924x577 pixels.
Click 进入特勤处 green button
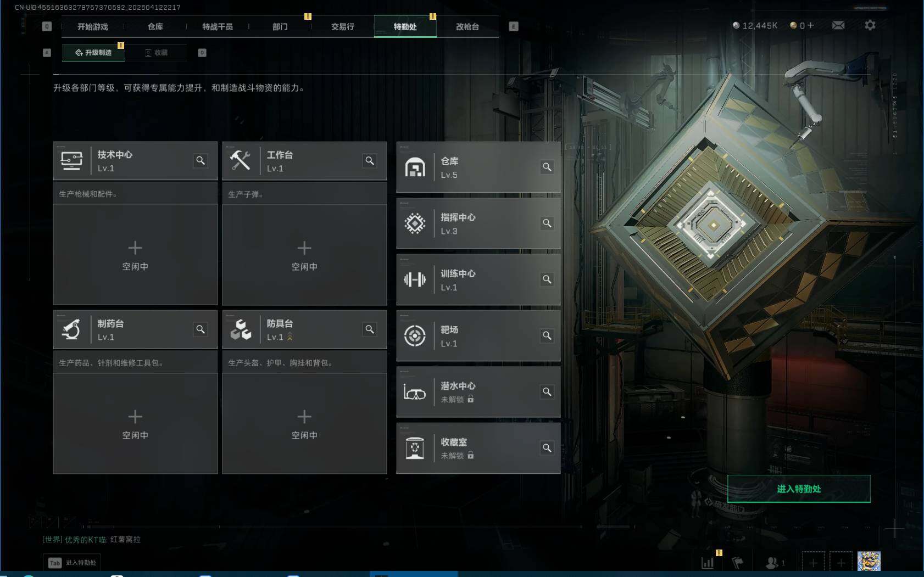pyautogui.click(x=799, y=489)
